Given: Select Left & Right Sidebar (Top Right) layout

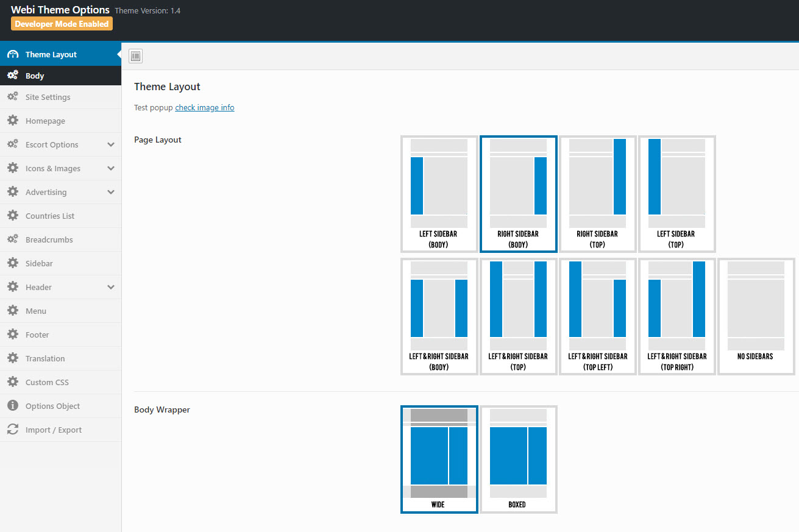Looking at the screenshot, I should pos(676,316).
